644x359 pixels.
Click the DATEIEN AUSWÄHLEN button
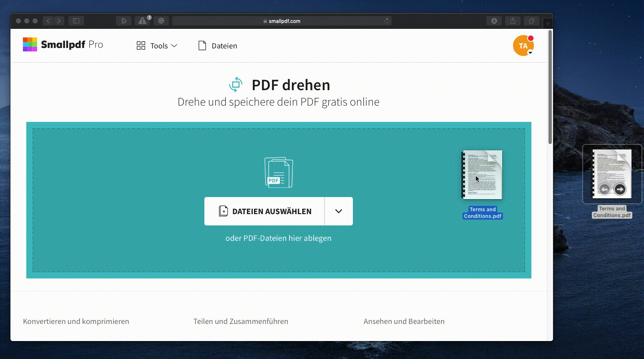pos(264,211)
